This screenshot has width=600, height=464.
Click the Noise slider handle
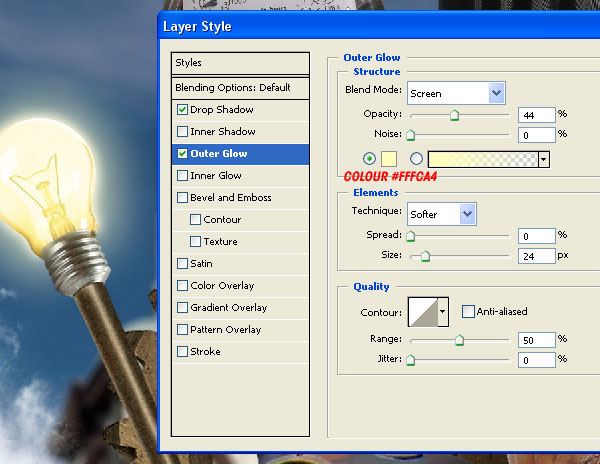pos(410,135)
